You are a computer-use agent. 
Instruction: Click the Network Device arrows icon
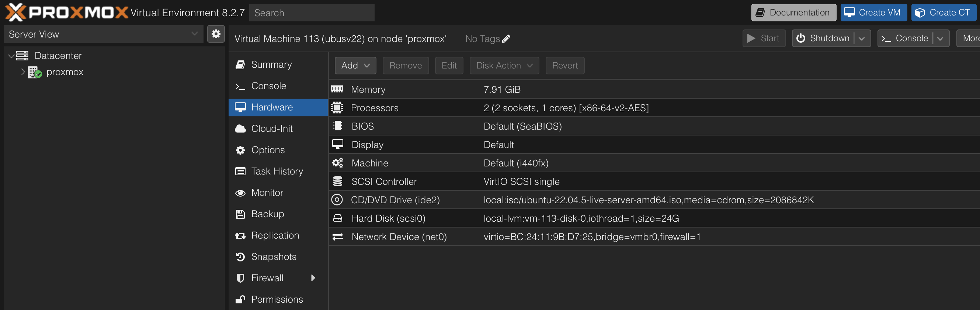point(337,237)
